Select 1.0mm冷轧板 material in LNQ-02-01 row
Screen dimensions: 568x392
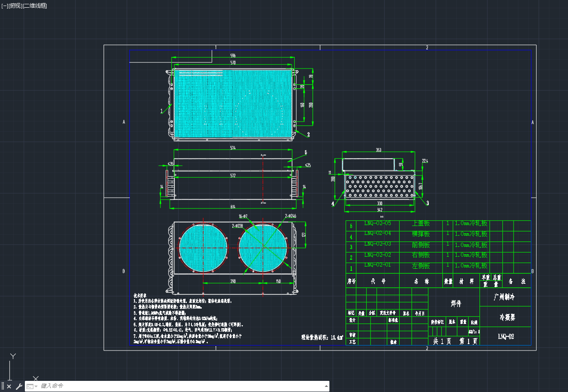(x=471, y=266)
